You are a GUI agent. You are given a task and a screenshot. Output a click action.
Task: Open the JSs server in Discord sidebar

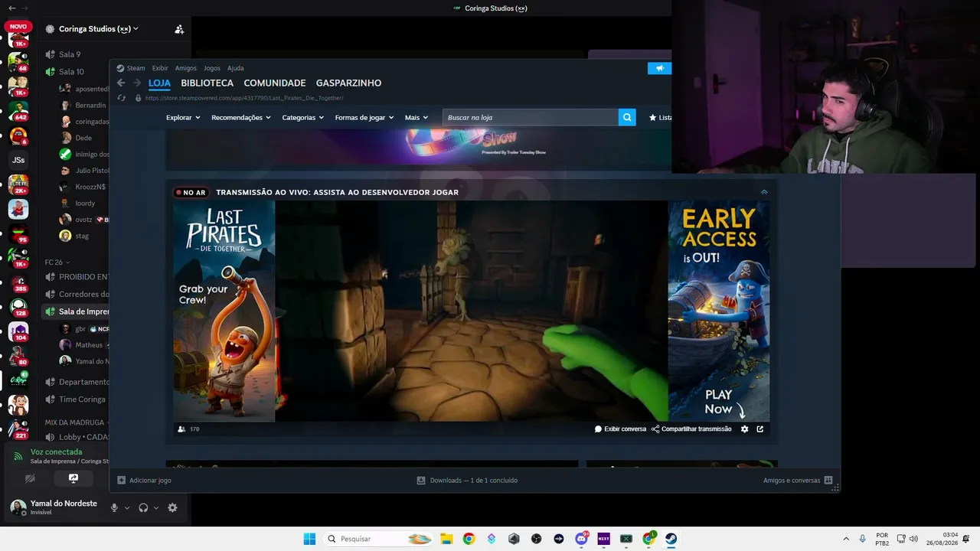(x=18, y=160)
